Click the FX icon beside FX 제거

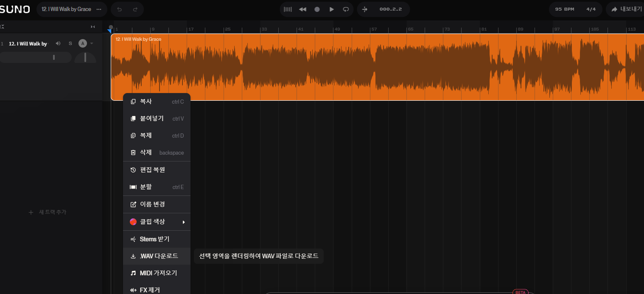(133, 290)
